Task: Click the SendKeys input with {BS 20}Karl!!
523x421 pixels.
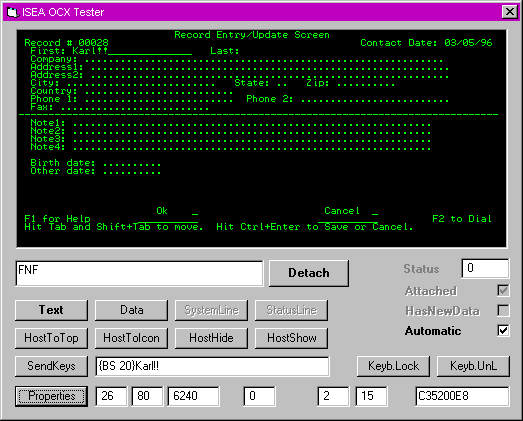Action: coord(212,366)
